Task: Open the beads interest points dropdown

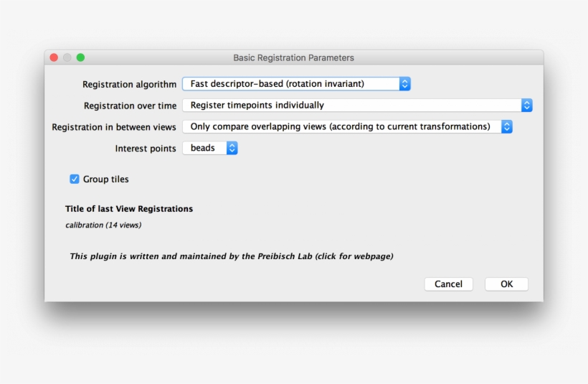Action: pyautogui.click(x=209, y=149)
